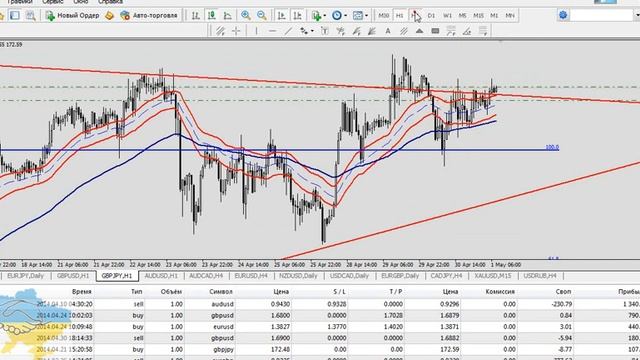Select the audusd sell order row
Image resolution: width=640 pixels, height=360 pixels.
click(320, 304)
